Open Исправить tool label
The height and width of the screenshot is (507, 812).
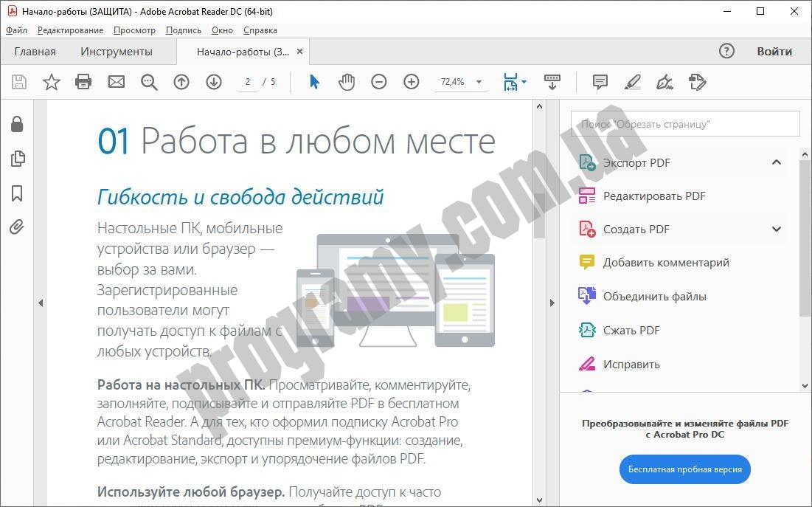(631, 364)
